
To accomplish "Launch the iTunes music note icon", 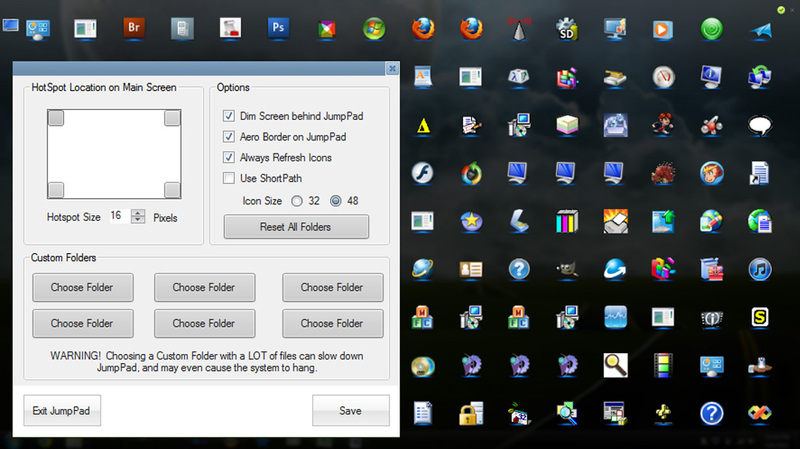I will coord(760,269).
